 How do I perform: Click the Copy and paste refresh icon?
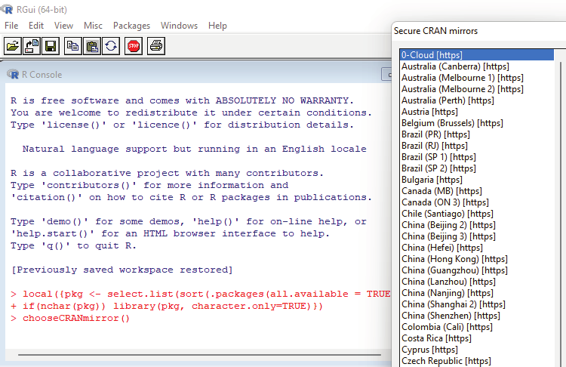pos(111,46)
